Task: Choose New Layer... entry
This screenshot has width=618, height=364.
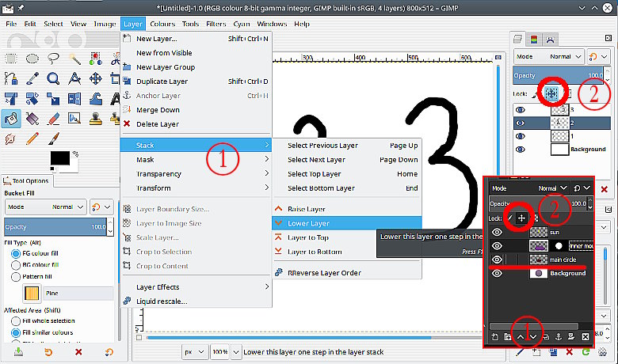Action: (196, 39)
